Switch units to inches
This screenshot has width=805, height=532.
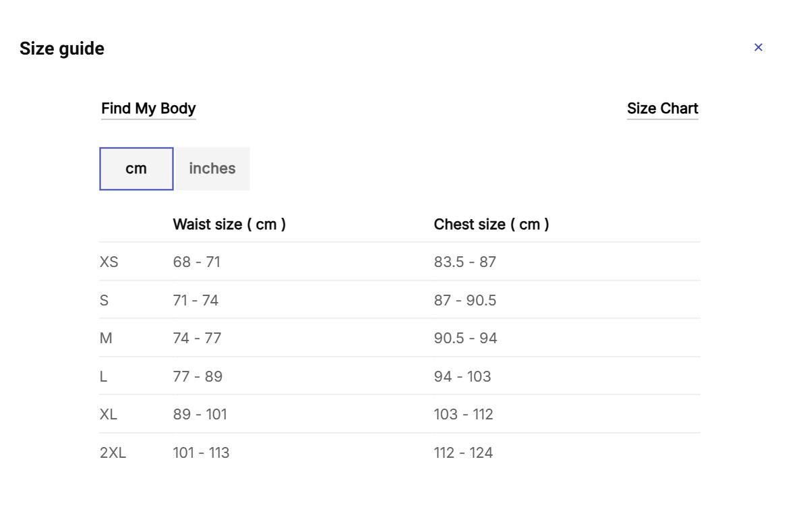click(212, 169)
